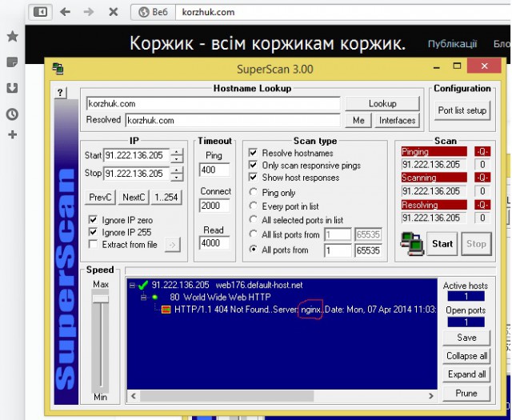Increment the Start IP spinner
The height and width of the screenshot is (420, 512).
177,152
